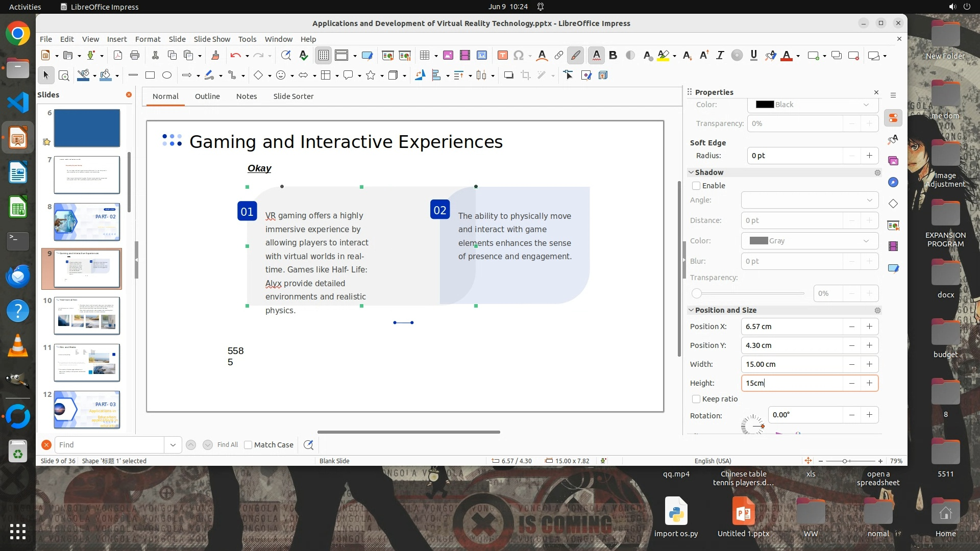Click the Bold formatting icon

coord(613,56)
